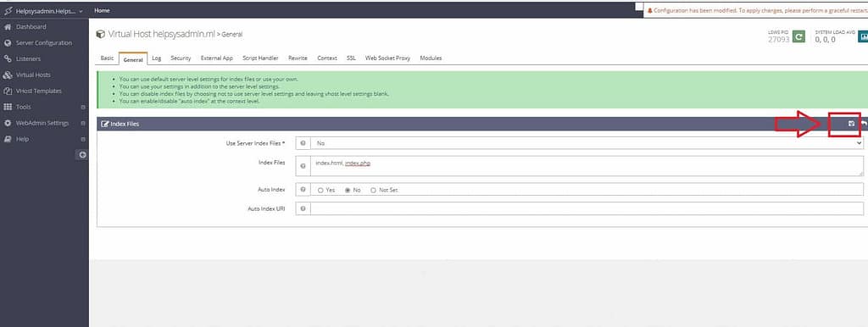
Task: Collapse the sidebar with the arrow button
Action: (x=82, y=155)
